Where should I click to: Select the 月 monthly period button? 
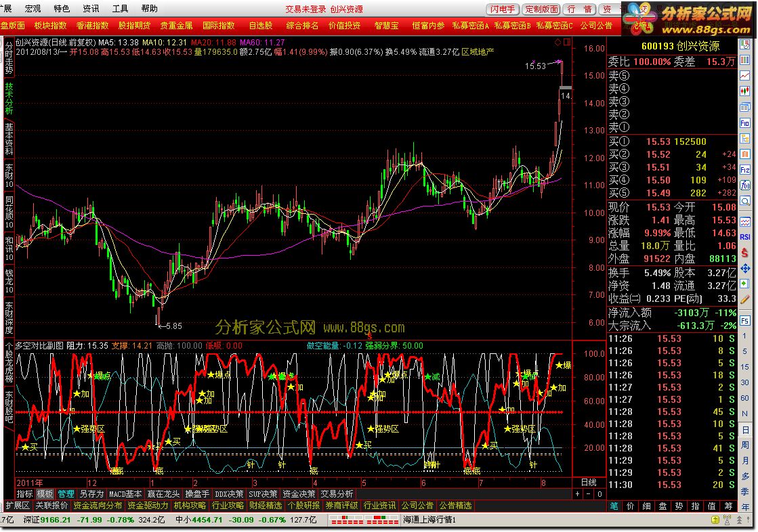(x=745, y=460)
